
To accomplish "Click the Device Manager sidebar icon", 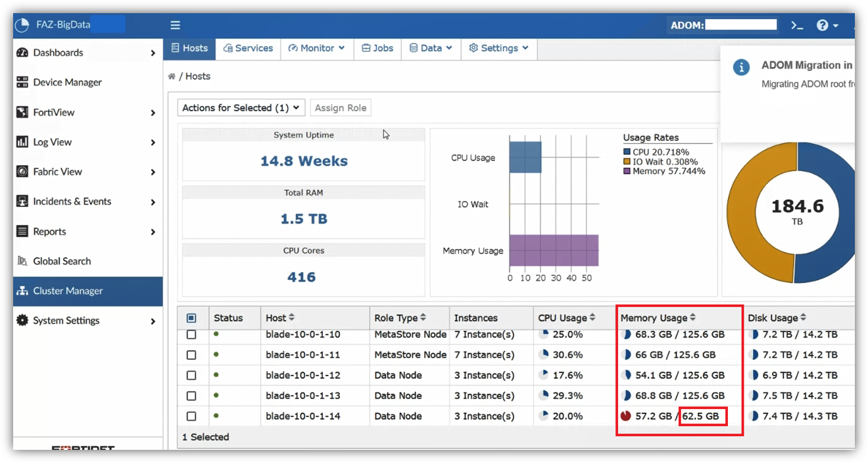I will (x=22, y=82).
